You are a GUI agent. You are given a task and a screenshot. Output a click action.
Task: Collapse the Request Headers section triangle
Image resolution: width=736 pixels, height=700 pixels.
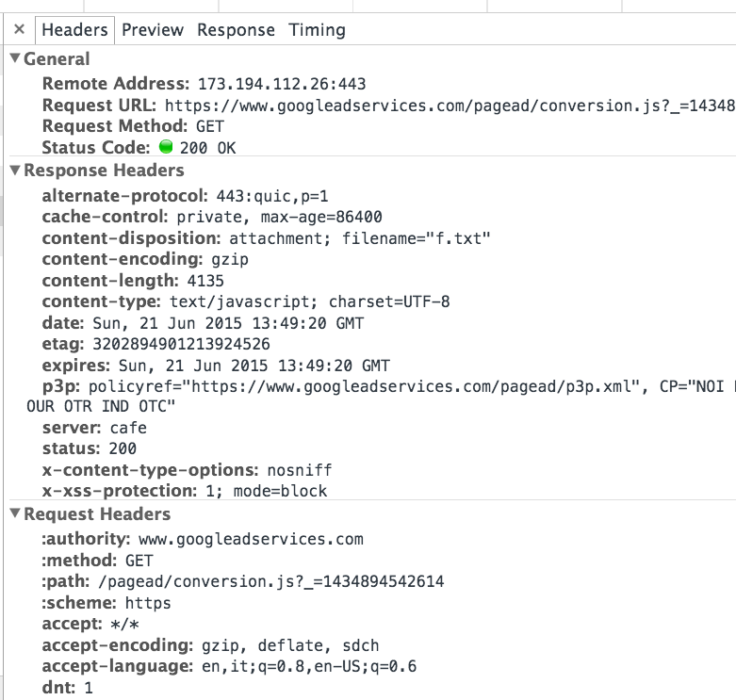[x=15, y=513]
